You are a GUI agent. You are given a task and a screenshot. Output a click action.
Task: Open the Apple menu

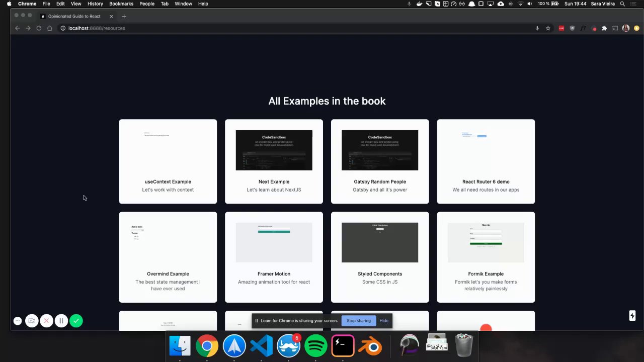[9, 4]
